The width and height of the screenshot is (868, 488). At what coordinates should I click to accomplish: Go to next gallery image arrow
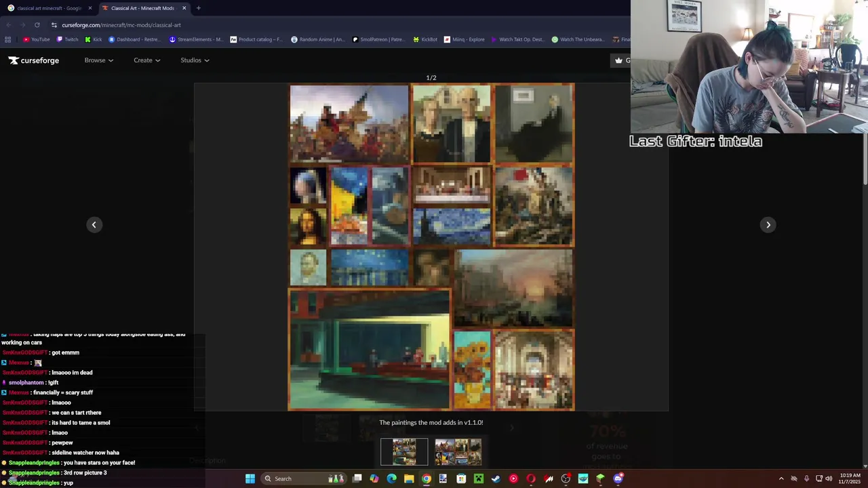click(x=768, y=225)
